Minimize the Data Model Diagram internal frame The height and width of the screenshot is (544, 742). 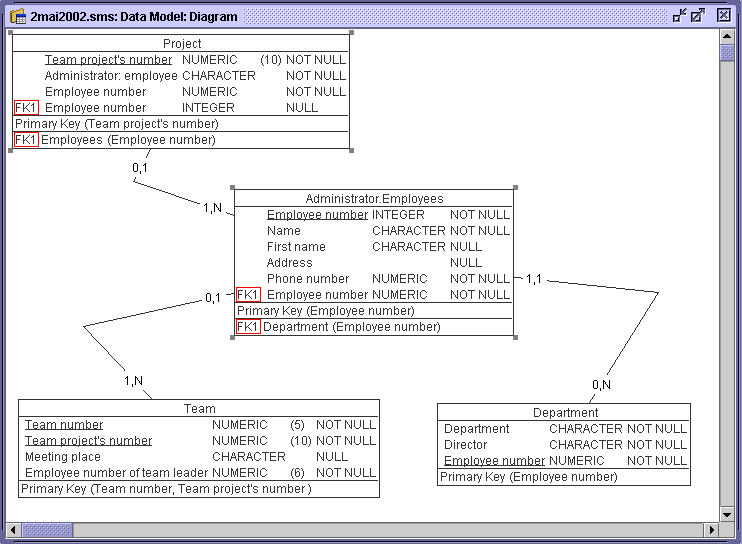click(x=680, y=15)
